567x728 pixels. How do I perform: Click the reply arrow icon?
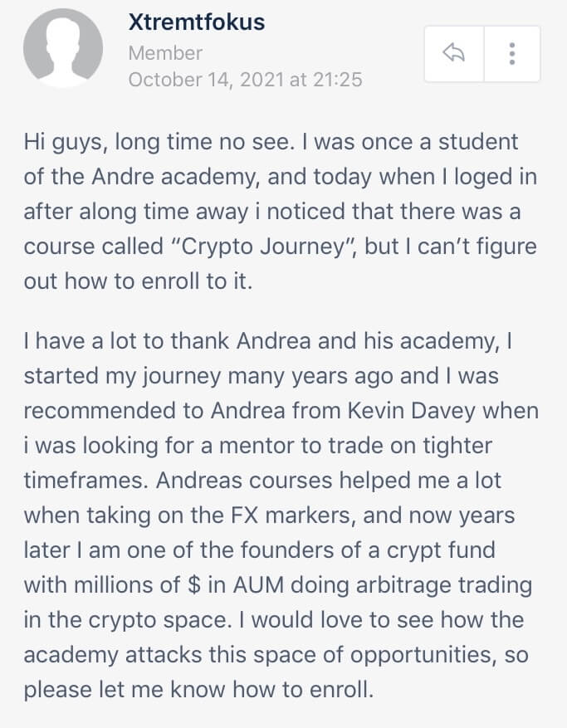[x=453, y=54]
